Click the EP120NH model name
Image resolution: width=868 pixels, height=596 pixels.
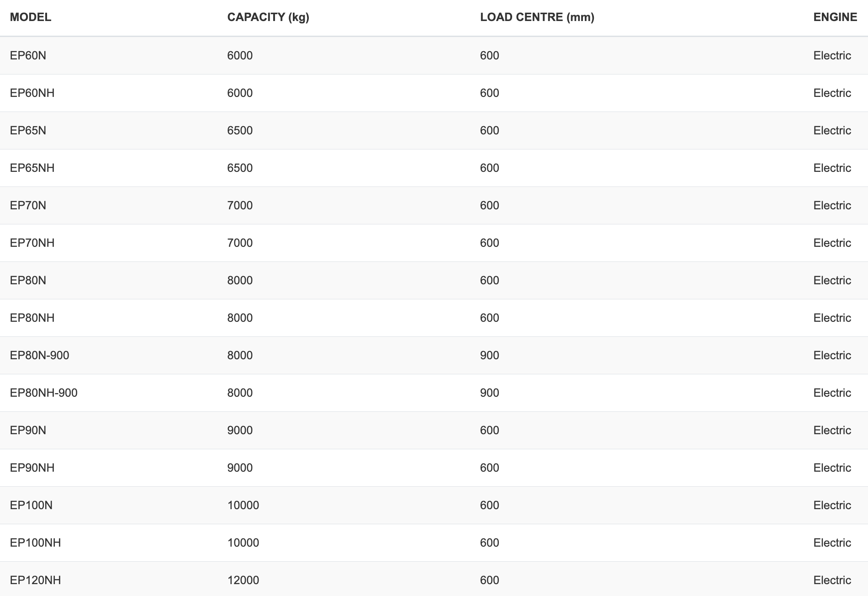point(35,580)
